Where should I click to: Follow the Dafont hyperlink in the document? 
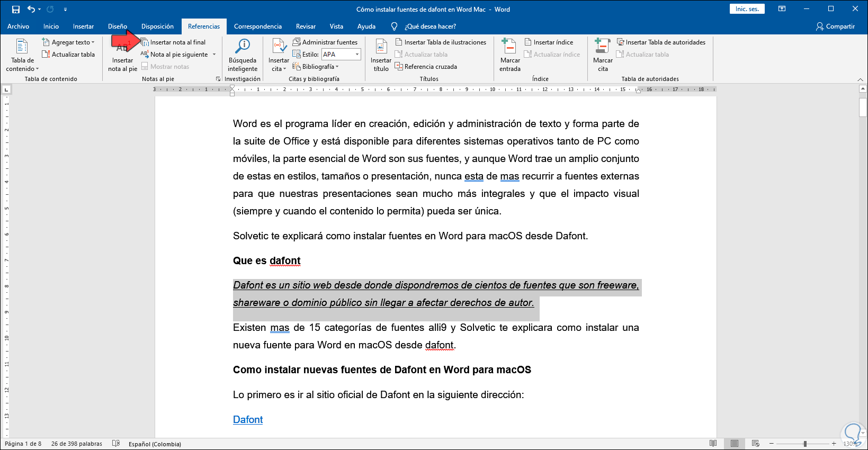click(248, 420)
